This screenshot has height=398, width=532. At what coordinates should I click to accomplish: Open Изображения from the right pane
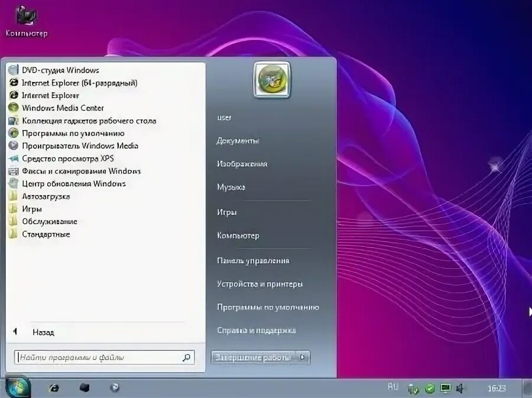242,164
